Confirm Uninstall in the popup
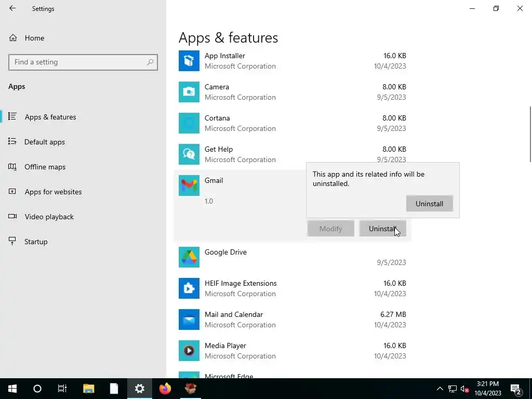This screenshot has height=399, width=532. coord(429,204)
